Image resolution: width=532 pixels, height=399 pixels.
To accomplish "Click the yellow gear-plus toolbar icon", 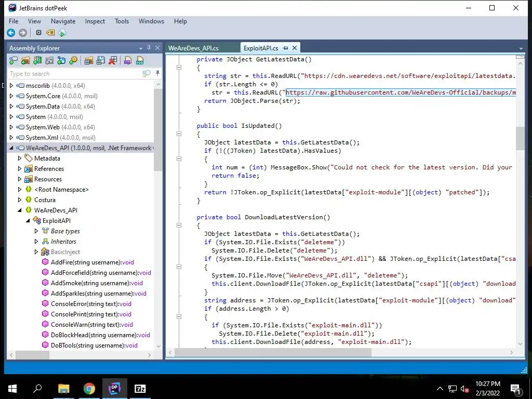I will [73, 60].
